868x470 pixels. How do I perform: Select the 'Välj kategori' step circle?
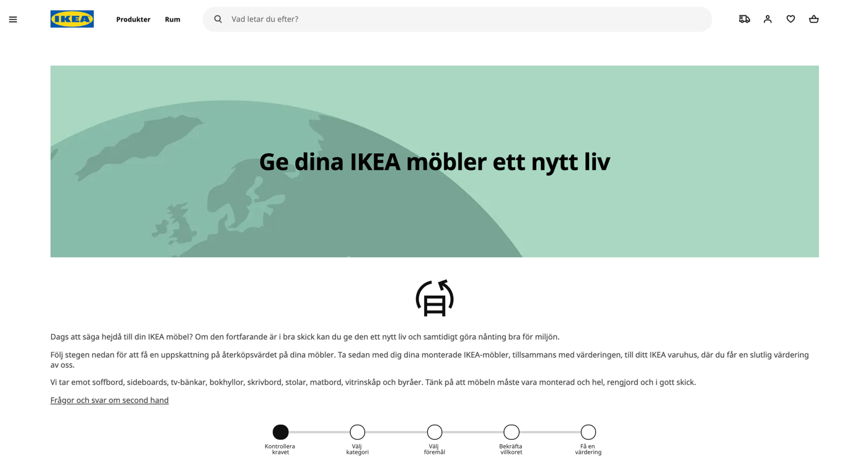click(357, 432)
